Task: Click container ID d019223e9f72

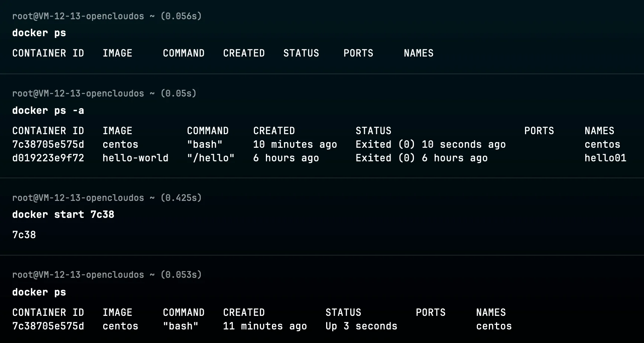Action: point(48,158)
